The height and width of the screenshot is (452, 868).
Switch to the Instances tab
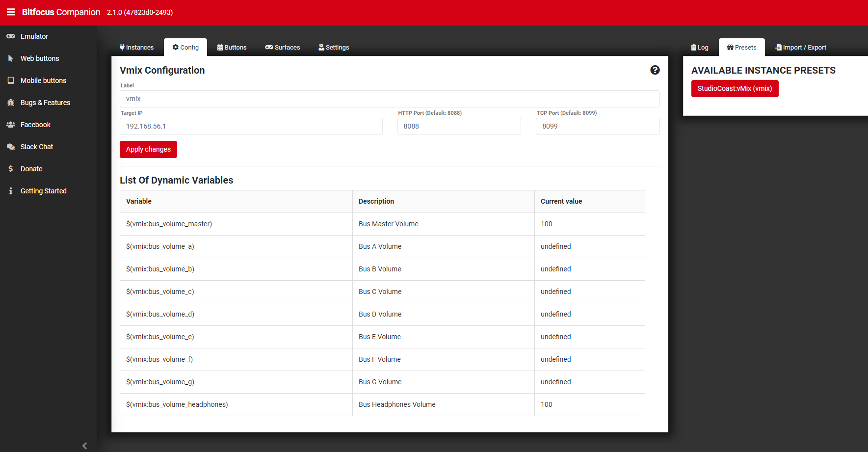[136, 48]
